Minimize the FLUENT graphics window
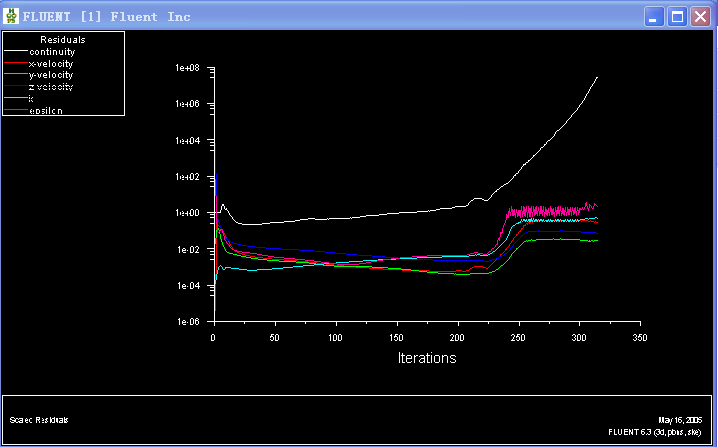This screenshot has width=718, height=447. tap(653, 17)
